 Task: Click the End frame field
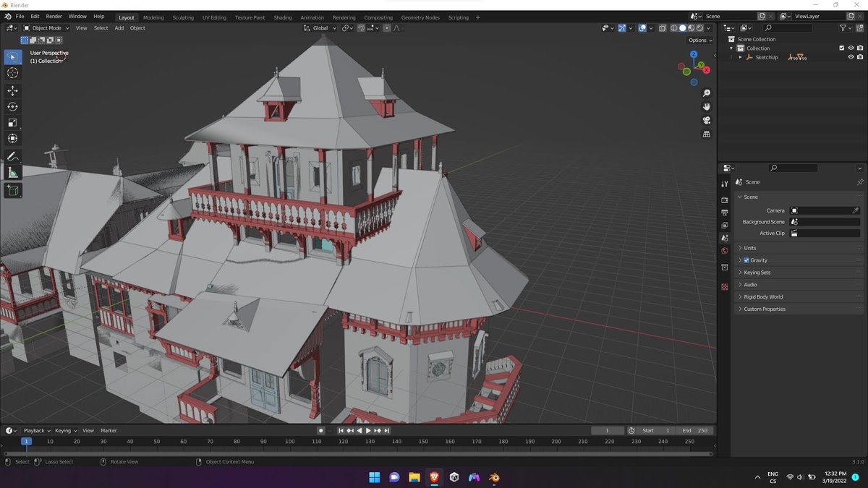coord(697,430)
